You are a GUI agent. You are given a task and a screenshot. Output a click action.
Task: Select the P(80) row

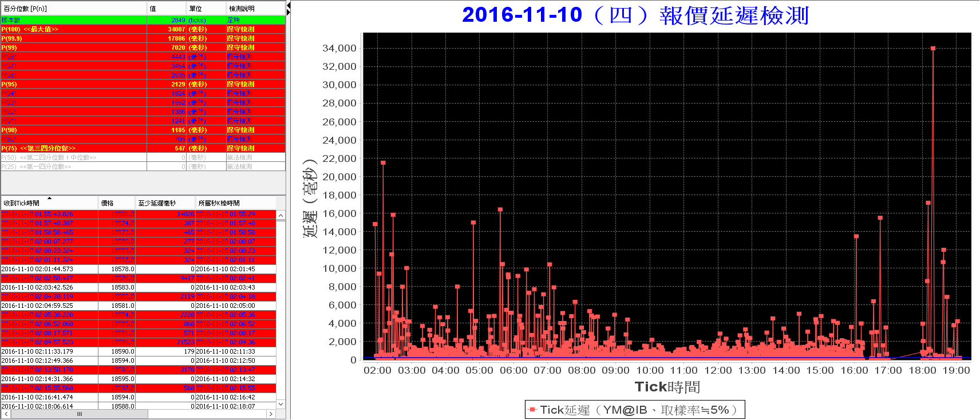(x=143, y=139)
